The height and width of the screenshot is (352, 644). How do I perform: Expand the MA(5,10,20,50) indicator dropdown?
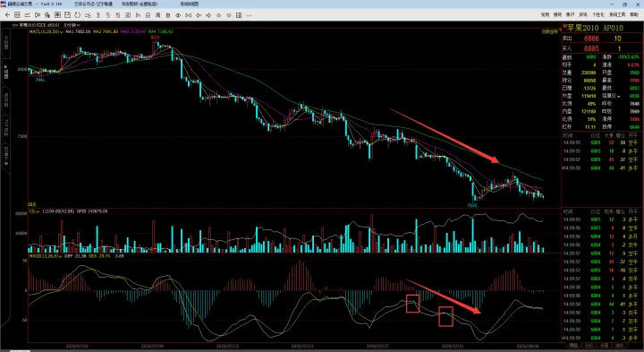tap(46, 31)
